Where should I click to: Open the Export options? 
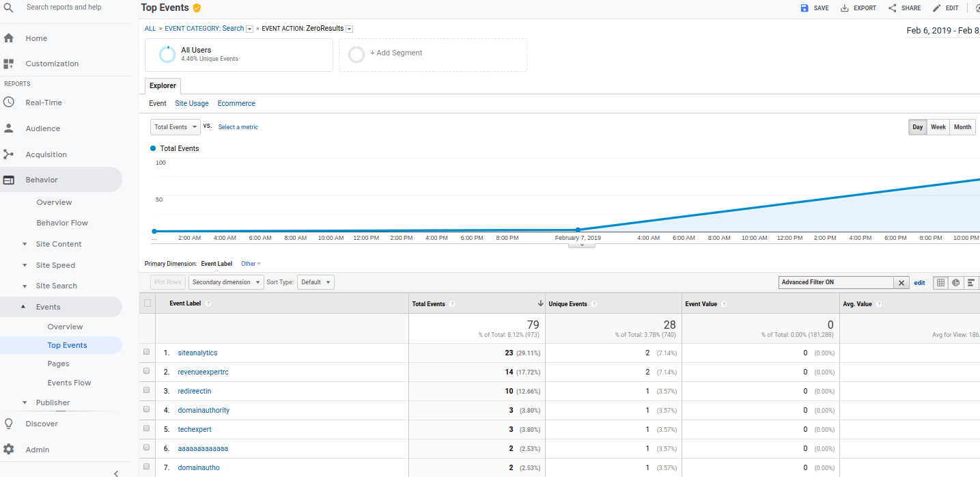tap(858, 8)
